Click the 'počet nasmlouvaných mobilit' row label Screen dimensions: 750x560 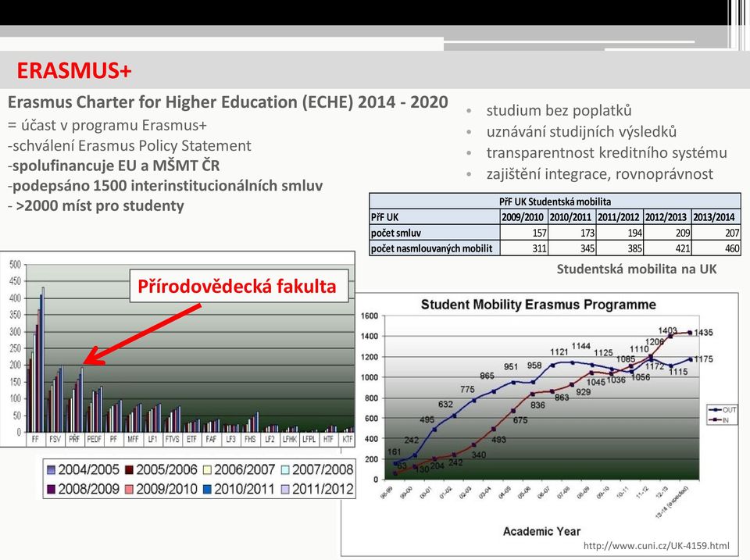pos(431,248)
